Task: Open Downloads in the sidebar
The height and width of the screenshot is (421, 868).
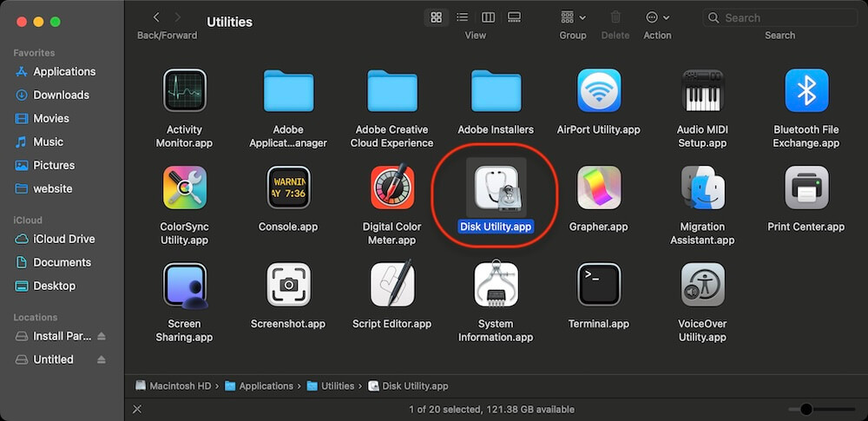Action: pyautogui.click(x=61, y=95)
